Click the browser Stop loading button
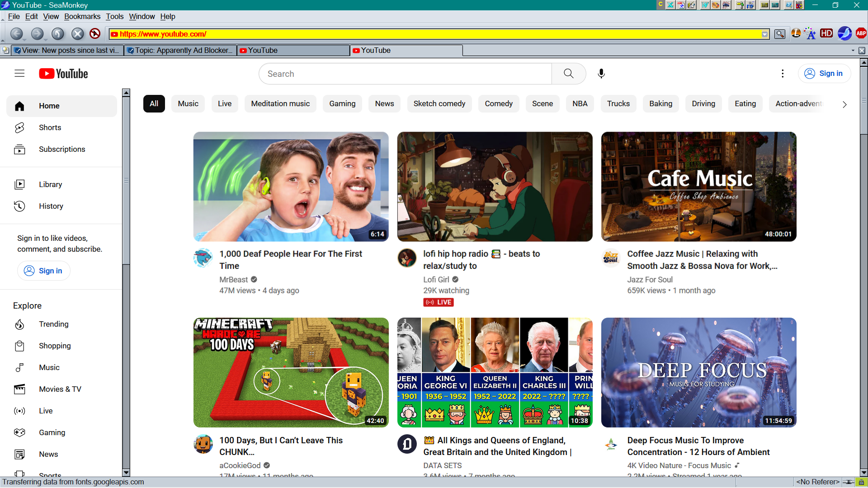 pyautogui.click(x=78, y=34)
